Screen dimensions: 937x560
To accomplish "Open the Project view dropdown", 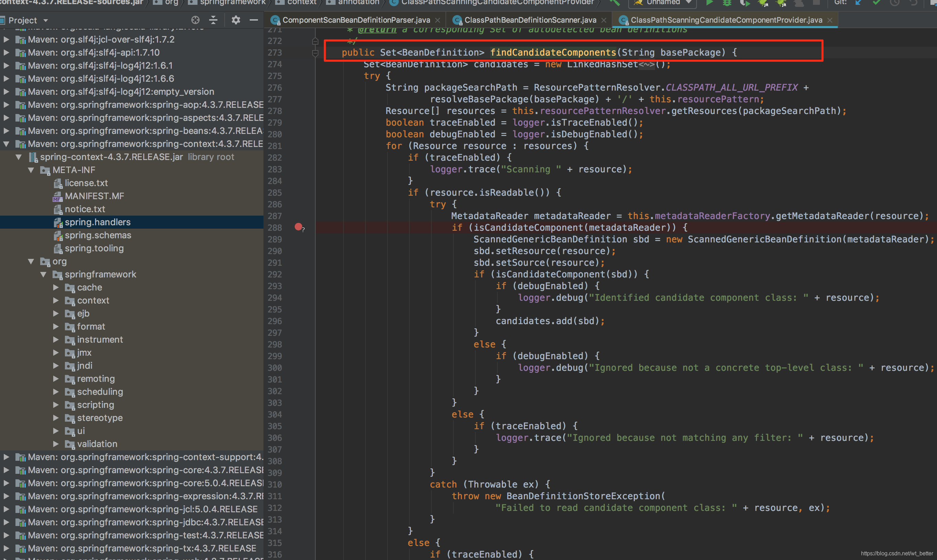I will 46,20.
